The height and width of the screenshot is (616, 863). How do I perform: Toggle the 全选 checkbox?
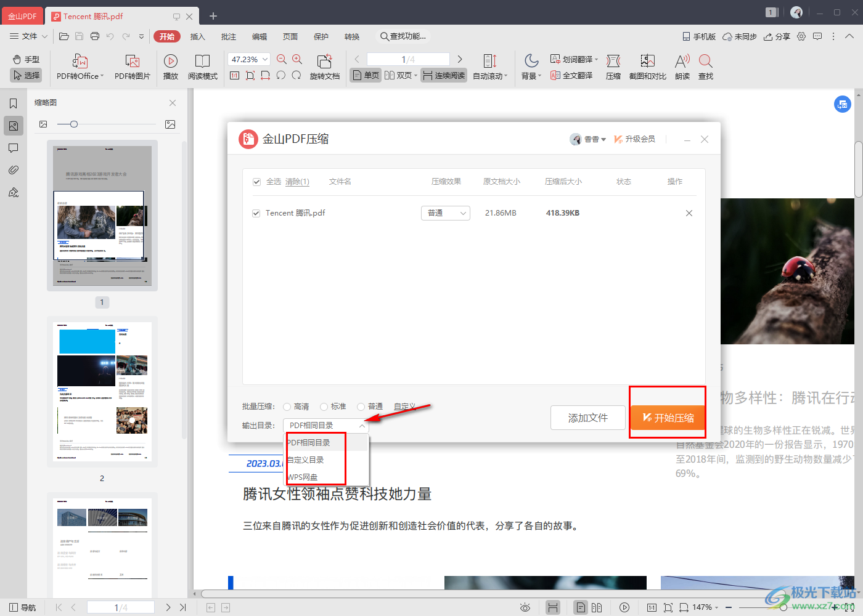[x=256, y=182]
